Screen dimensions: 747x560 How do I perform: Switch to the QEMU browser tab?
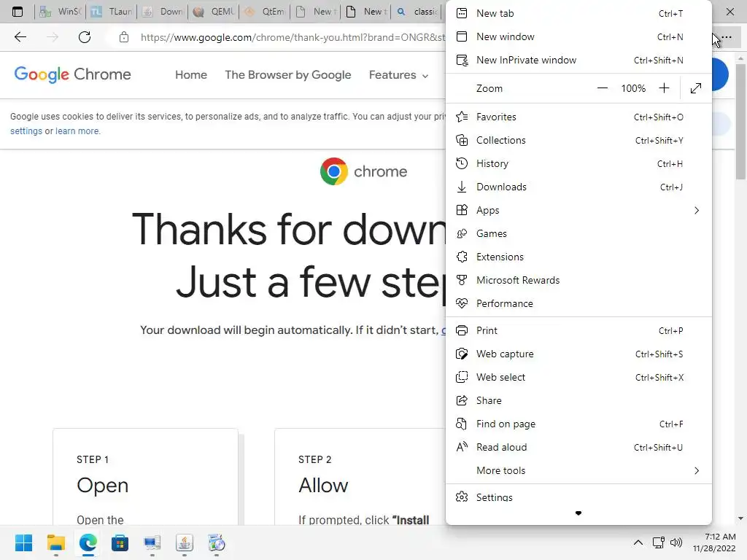[x=214, y=12]
